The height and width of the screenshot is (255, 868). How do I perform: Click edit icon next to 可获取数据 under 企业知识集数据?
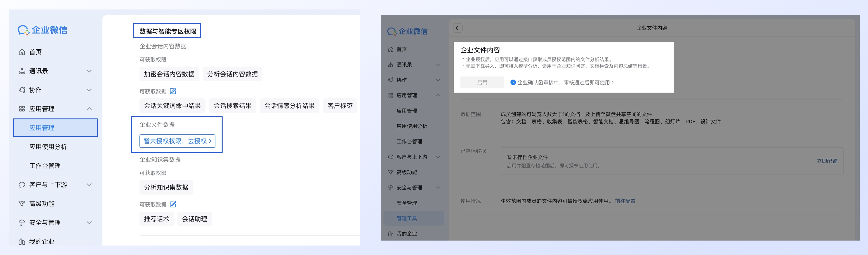(173, 204)
